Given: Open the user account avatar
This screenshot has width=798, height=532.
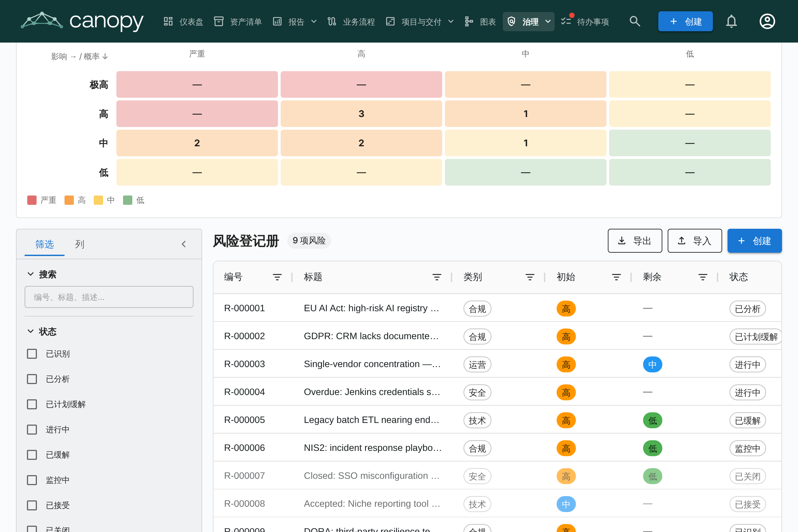Looking at the screenshot, I should point(767,21).
